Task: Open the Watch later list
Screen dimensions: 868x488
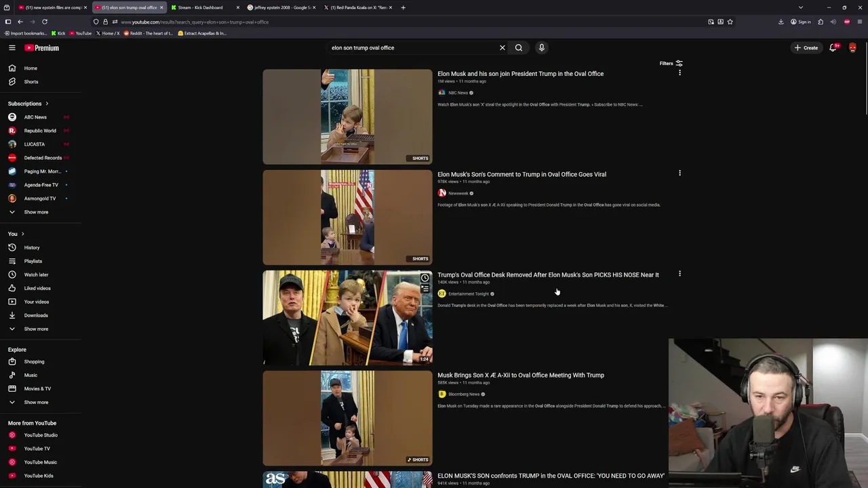Action: tap(35, 274)
